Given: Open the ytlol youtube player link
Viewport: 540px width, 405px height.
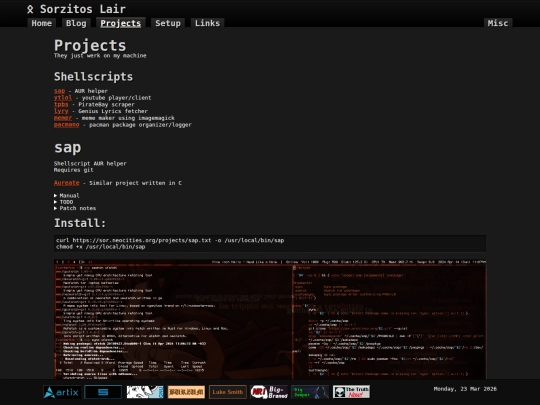Looking at the screenshot, I should [x=63, y=97].
